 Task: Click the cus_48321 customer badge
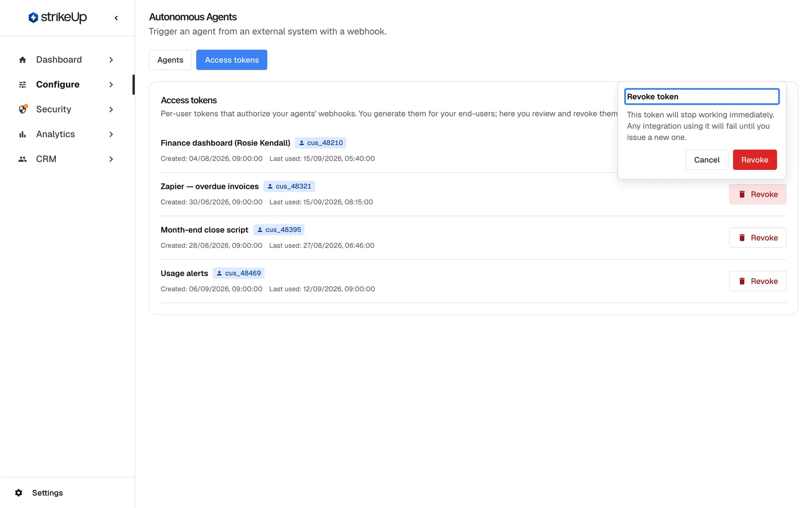[289, 186]
